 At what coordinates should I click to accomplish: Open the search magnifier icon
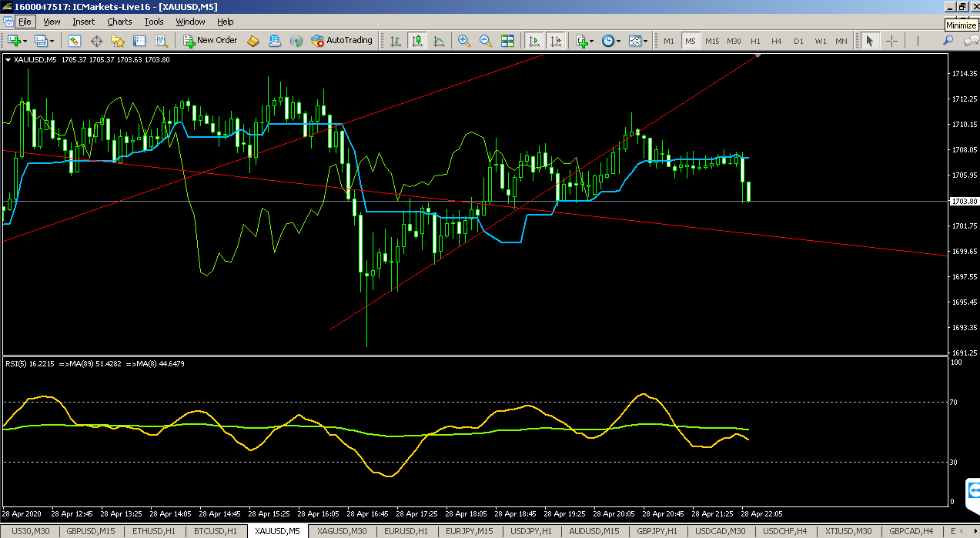click(x=948, y=40)
